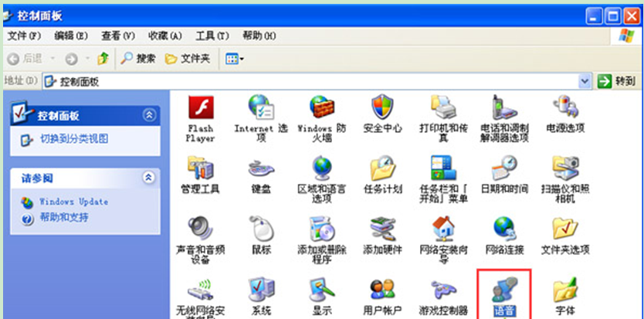
Task: Click the address bar field showing 控制面板
Action: click(309, 81)
